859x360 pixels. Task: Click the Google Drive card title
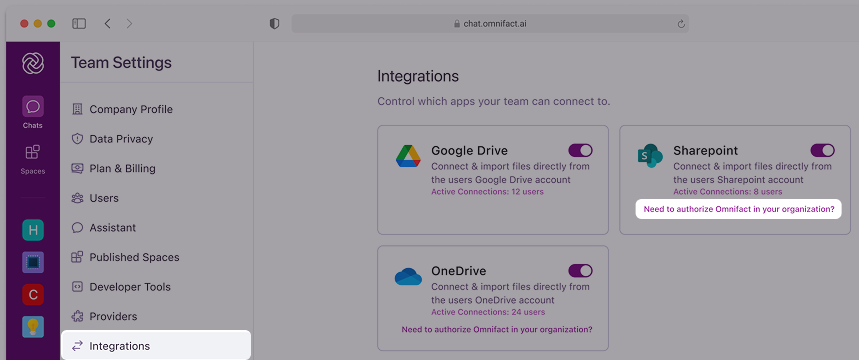469,150
